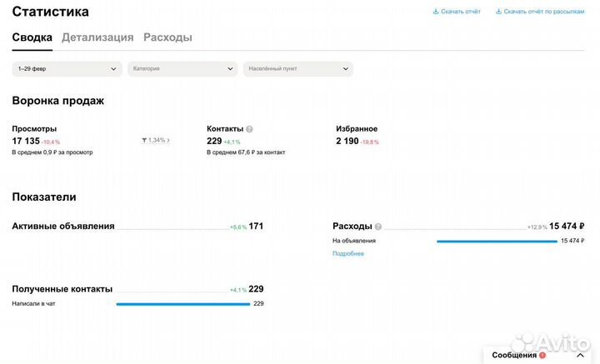Switch to the Детализация tab
This screenshot has height=364, width=600.
[x=97, y=37]
